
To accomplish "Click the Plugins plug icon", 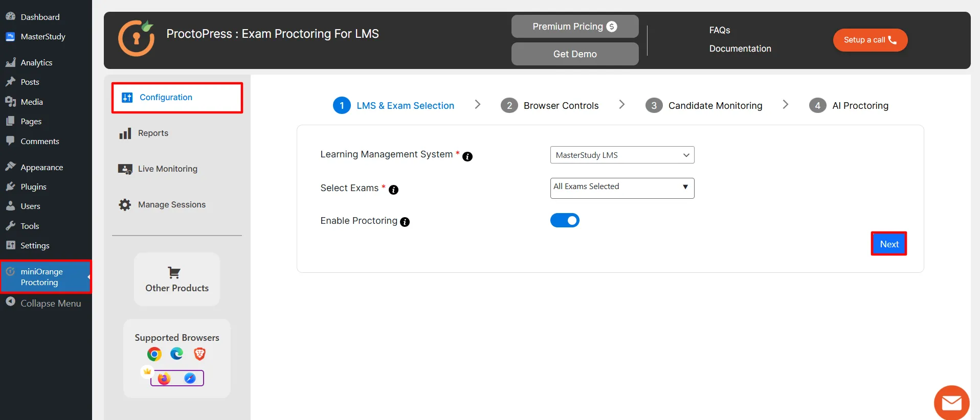I will coord(10,186).
